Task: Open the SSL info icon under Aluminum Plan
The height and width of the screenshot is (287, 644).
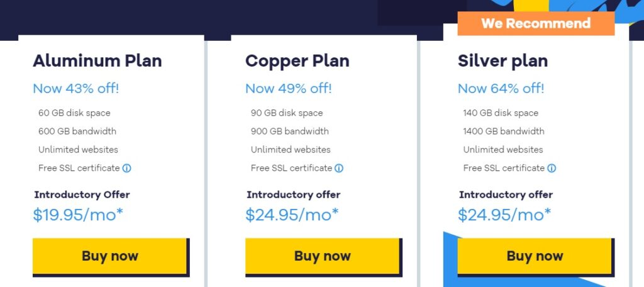Action: 127,168
